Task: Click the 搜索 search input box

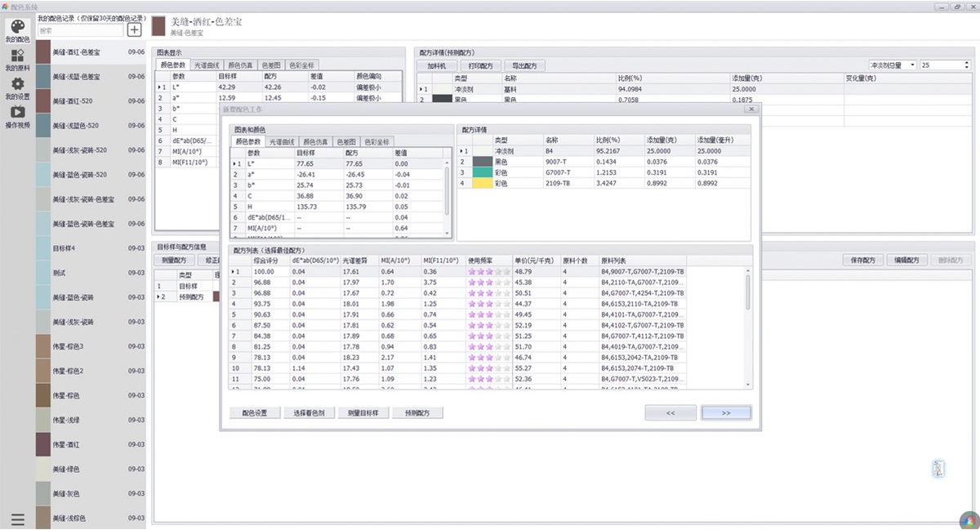Action: click(78, 28)
